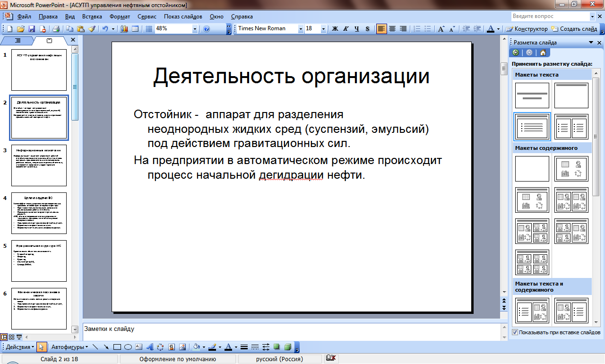Insert a chart using the chart icon

click(125, 29)
